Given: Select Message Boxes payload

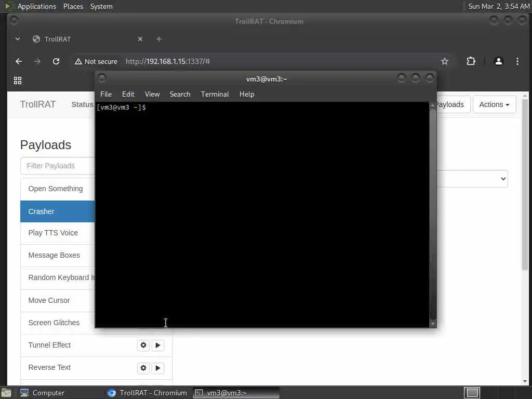Looking at the screenshot, I should point(58,256).
